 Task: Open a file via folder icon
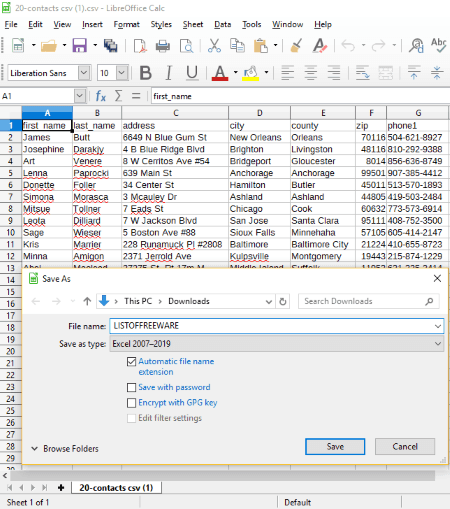49,45
